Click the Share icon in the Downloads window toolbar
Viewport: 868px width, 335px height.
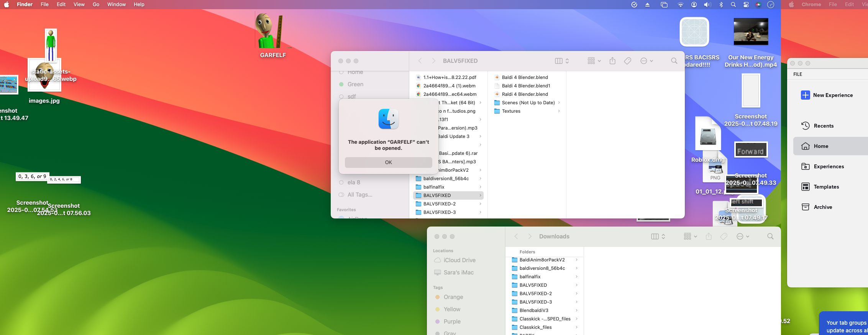709,236
